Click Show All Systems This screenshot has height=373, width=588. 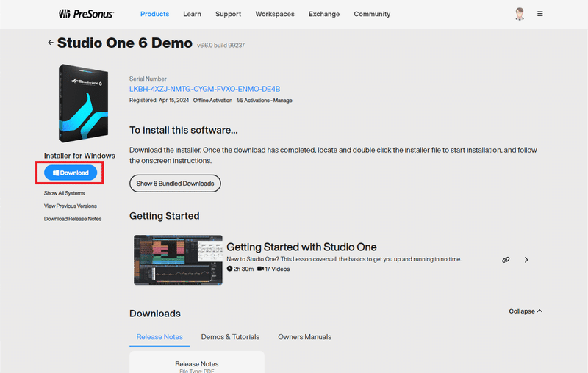64,193
